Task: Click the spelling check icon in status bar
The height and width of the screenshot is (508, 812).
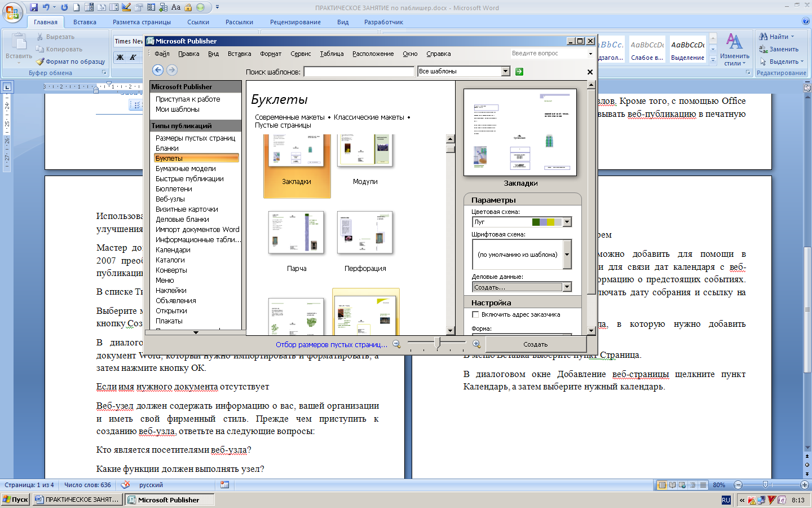Action: (125, 485)
